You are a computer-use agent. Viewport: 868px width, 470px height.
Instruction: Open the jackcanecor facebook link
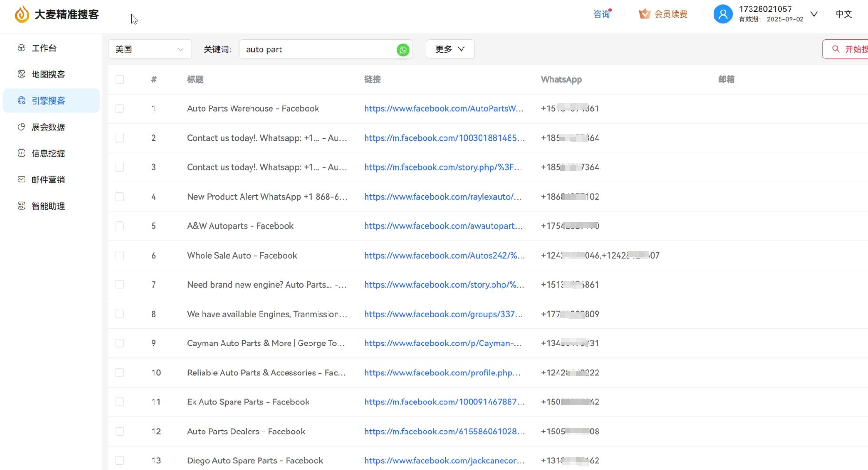[444, 460]
